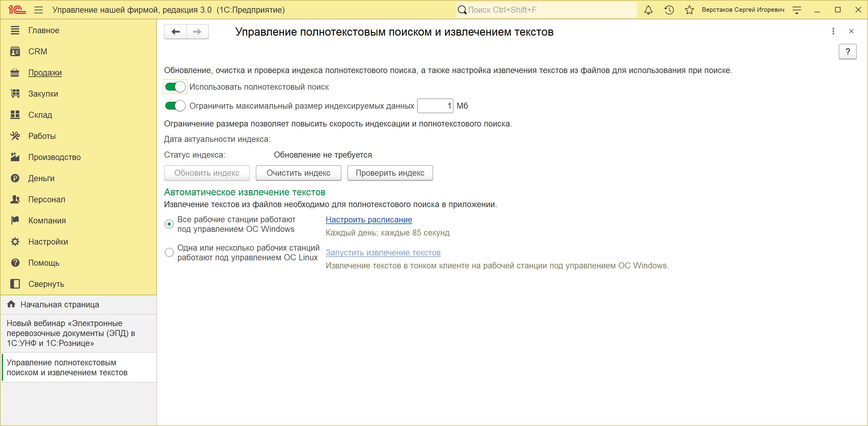
Task: Click the Автоматическое извлечение текстов heading
Action: coord(245,192)
